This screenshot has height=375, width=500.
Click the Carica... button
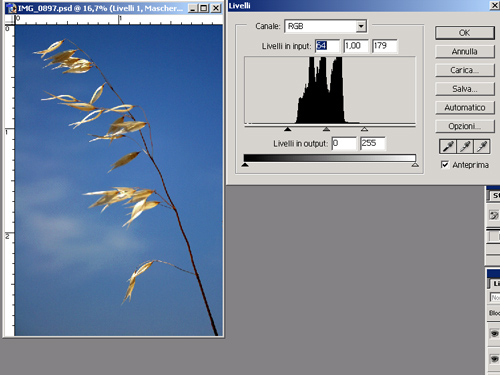click(465, 70)
